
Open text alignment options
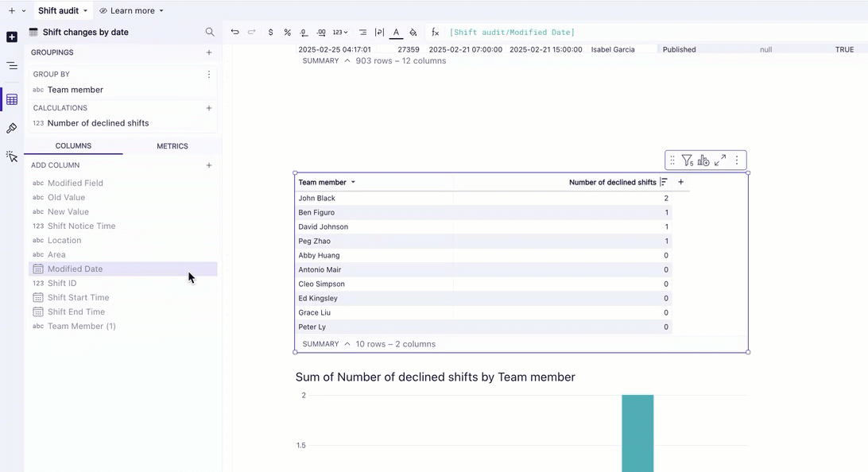point(362,32)
